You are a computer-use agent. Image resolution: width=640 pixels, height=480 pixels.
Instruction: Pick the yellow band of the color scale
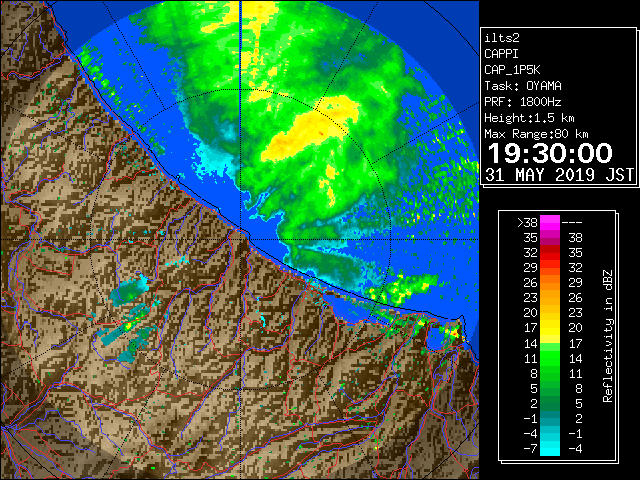(550, 328)
